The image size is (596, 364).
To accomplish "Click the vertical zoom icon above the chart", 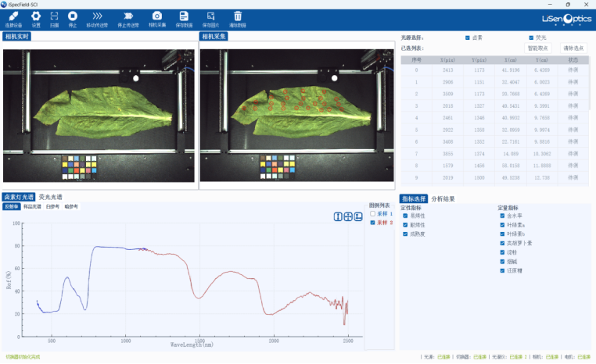I will (x=338, y=216).
